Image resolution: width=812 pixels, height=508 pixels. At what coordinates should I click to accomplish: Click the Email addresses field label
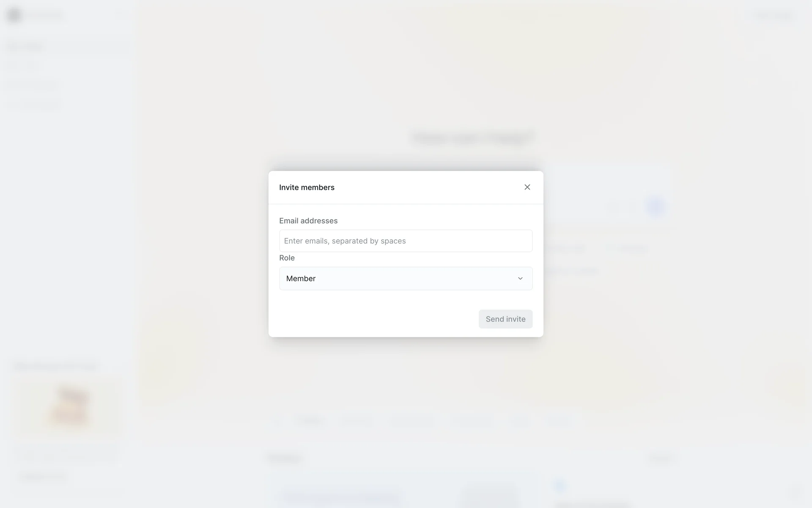tap(308, 221)
